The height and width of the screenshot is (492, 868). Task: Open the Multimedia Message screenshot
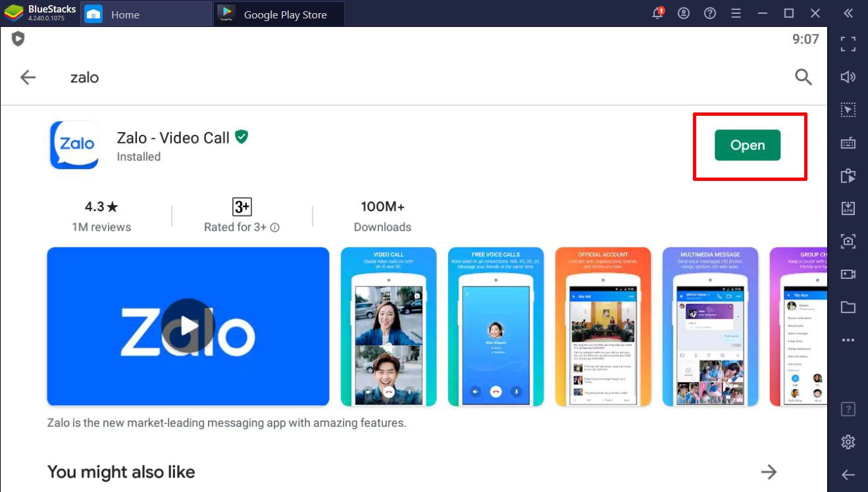coord(710,326)
